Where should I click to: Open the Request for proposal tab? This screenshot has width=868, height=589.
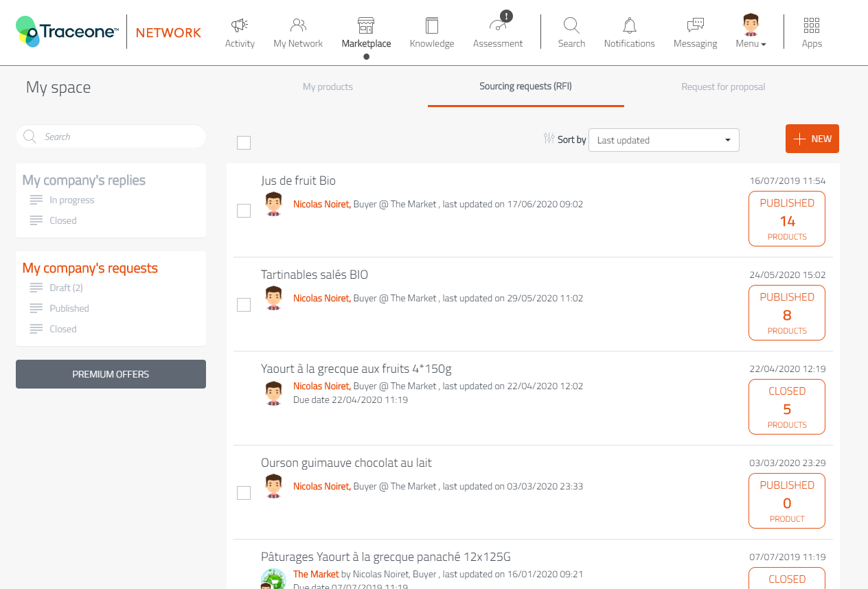(x=723, y=87)
